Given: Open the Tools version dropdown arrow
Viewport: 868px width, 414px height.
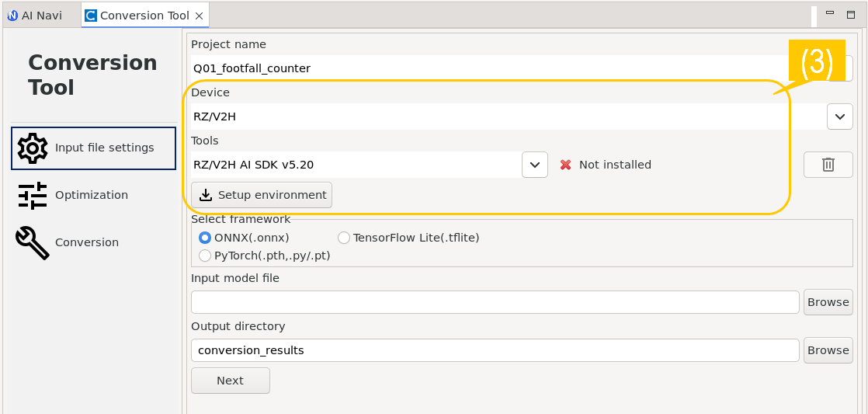Looking at the screenshot, I should 534,165.
